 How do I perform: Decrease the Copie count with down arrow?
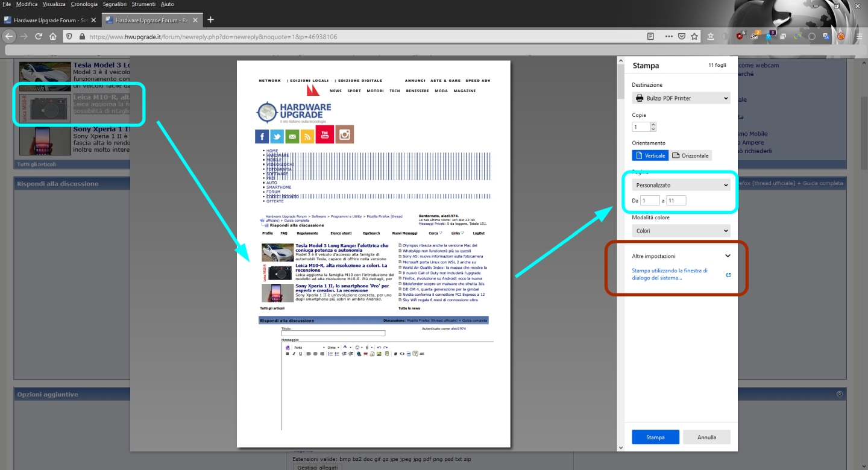pos(653,130)
